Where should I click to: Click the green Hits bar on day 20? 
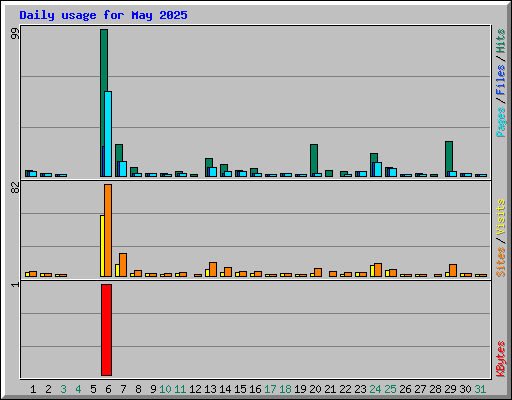tap(314, 159)
